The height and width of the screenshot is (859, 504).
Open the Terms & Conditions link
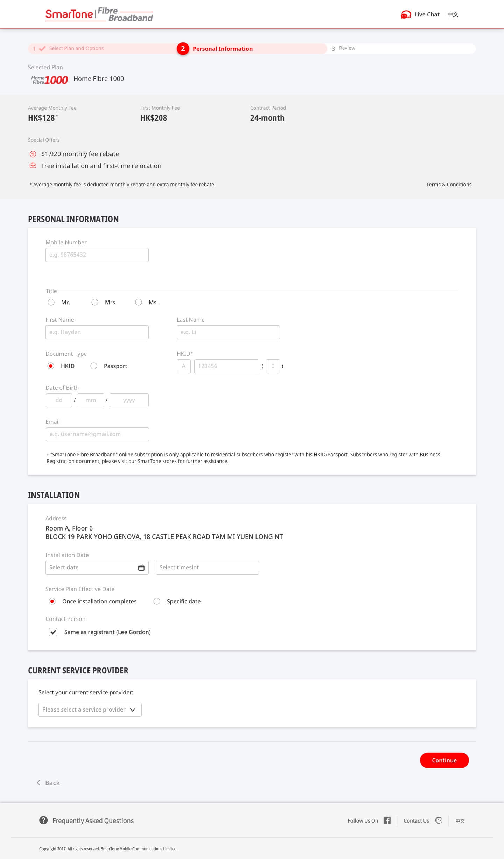pos(448,185)
